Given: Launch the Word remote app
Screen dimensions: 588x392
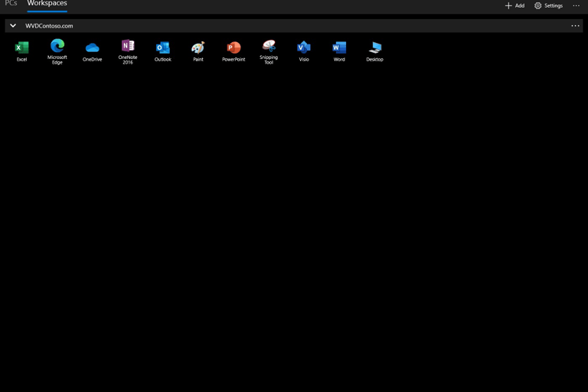Looking at the screenshot, I should (x=339, y=51).
